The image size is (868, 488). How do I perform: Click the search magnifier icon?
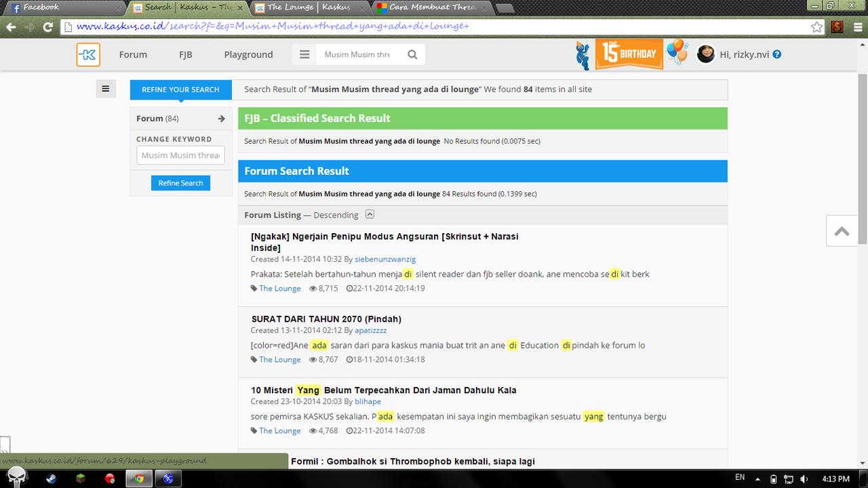click(x=412, y=55)
